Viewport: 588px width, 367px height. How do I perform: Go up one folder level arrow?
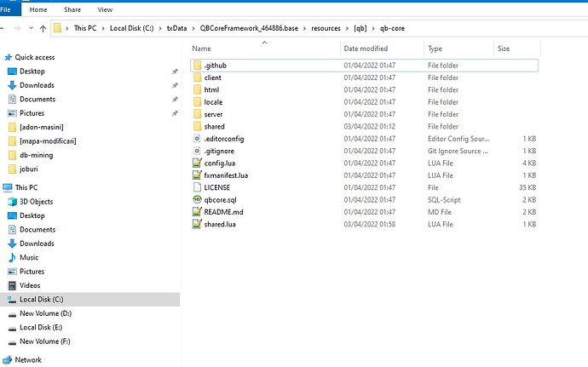[43, 28]
